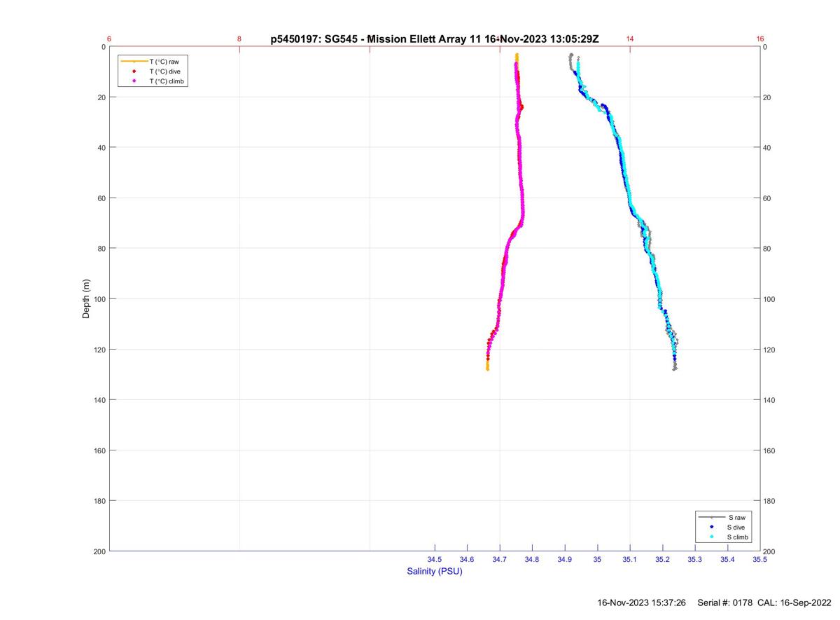The width and height of the screenshot is (840, 620).
Task: Click the gray line marker for S raw
Action: [712, 517]
